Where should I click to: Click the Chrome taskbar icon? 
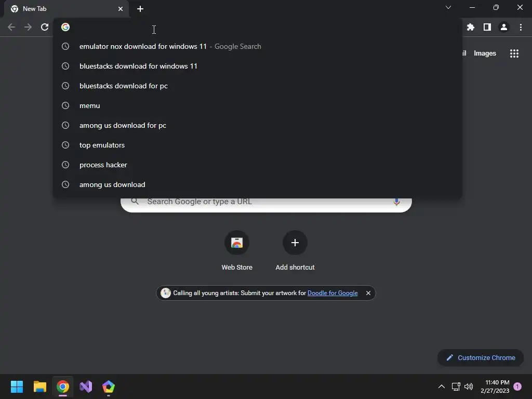[63, 387]
